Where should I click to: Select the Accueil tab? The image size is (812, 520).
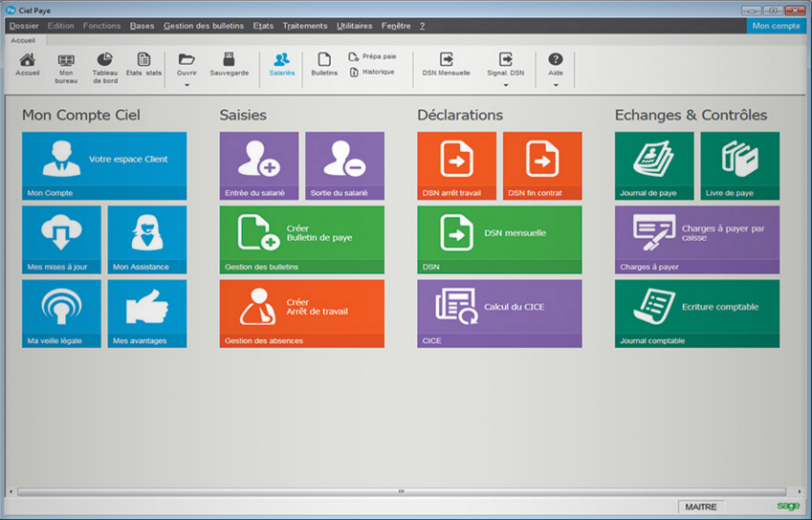23,40
